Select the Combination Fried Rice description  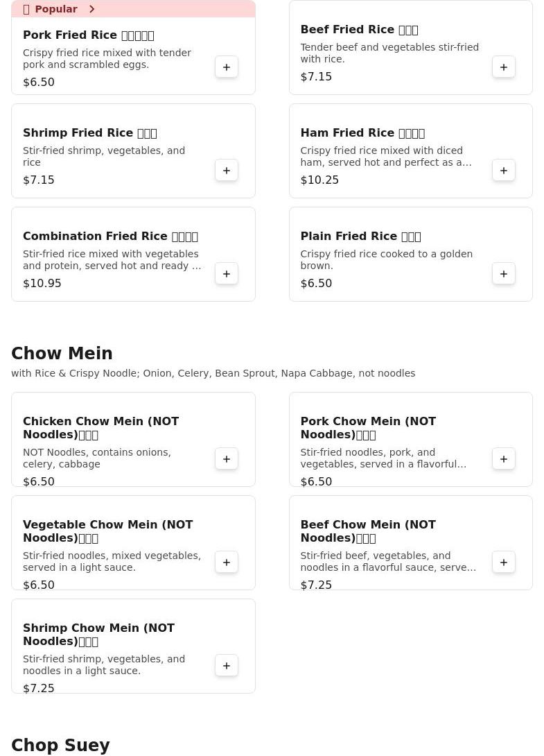tap(112, 260)
